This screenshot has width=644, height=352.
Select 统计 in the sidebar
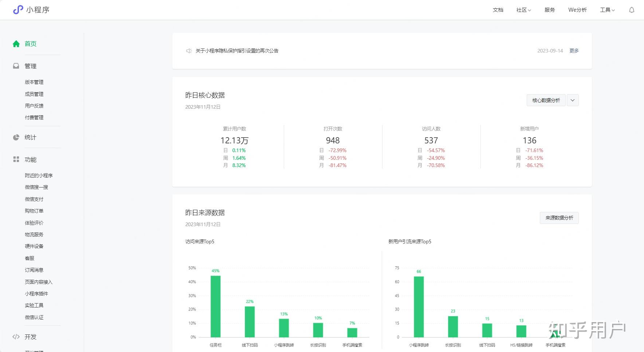click(x=31, y=138)
